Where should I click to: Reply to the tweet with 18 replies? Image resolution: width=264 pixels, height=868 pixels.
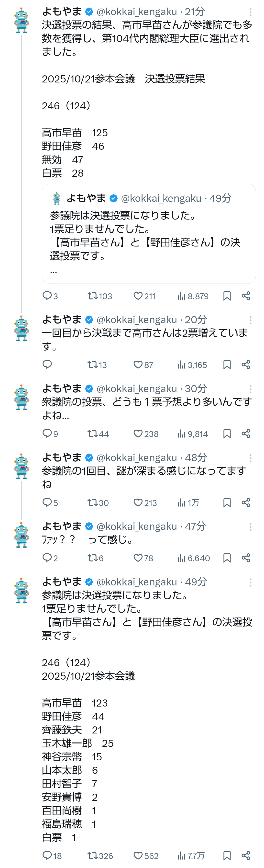coord(47,855)
